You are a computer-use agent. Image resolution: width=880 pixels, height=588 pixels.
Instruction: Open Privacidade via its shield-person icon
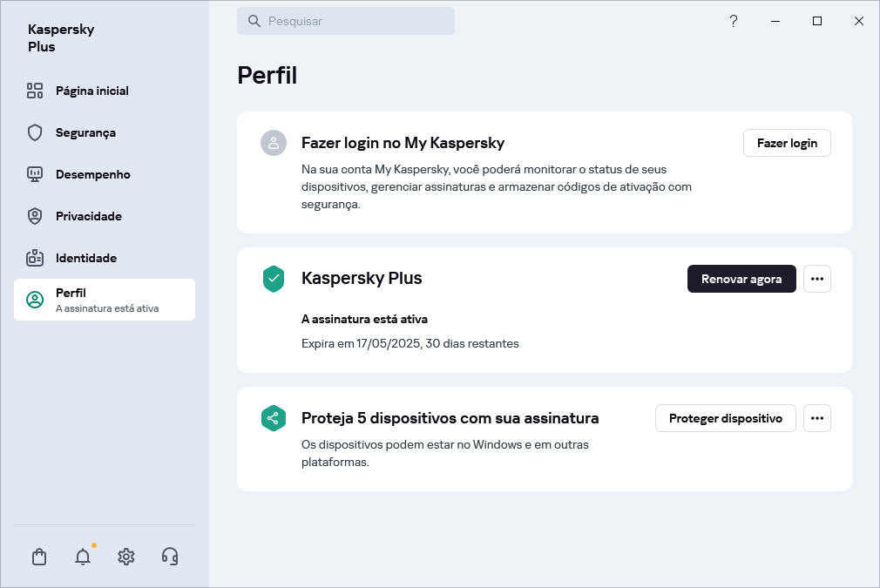pyautogui.click(x=35, y=216)
